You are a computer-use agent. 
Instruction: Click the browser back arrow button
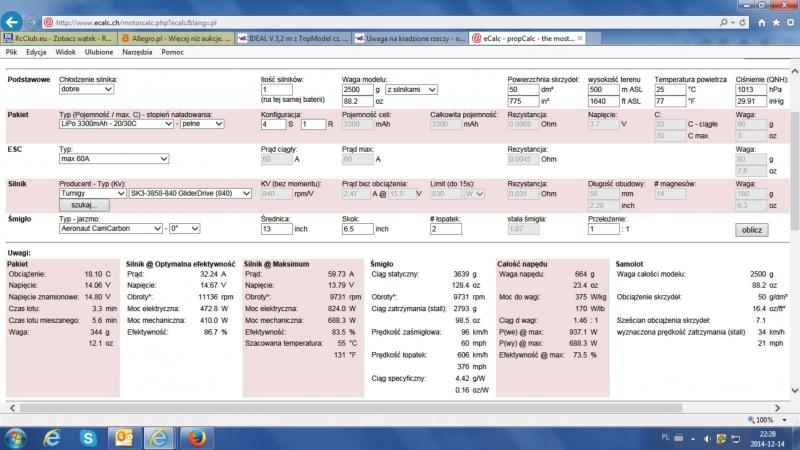[14, 21]
